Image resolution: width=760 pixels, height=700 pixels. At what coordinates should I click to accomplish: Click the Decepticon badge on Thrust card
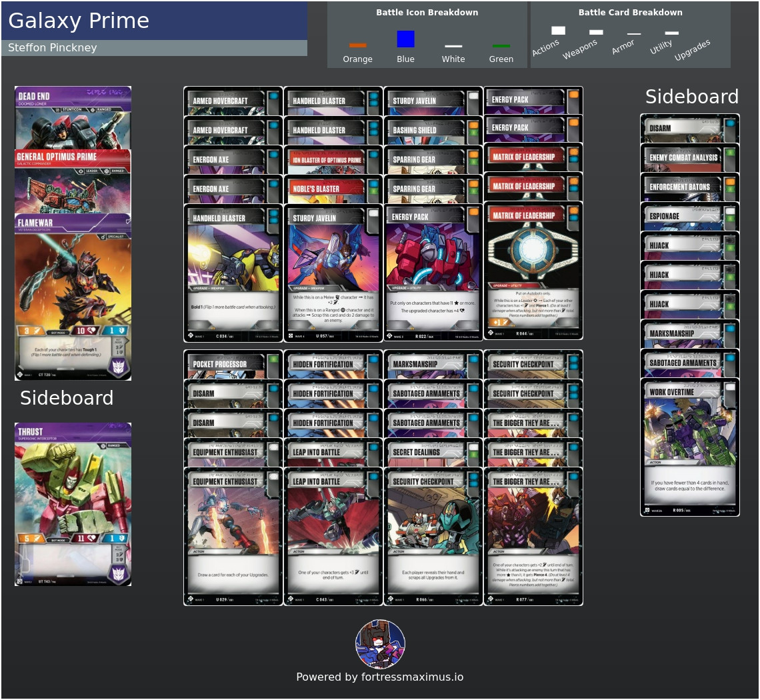(x=118, y=573)
